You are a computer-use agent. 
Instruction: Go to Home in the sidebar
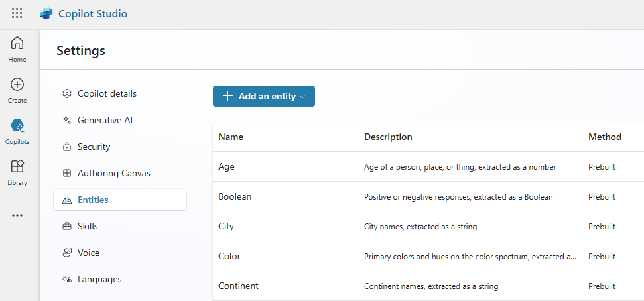click(17, 49)
